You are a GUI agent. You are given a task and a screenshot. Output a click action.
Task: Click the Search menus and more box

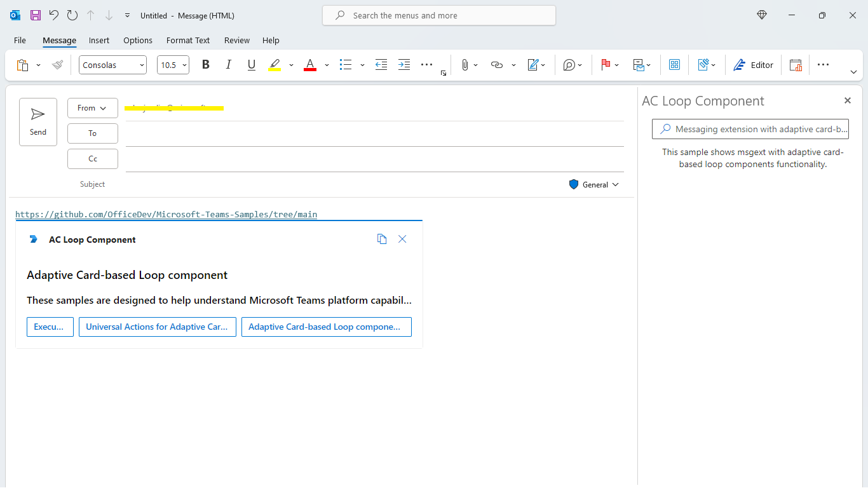(439, 15)
